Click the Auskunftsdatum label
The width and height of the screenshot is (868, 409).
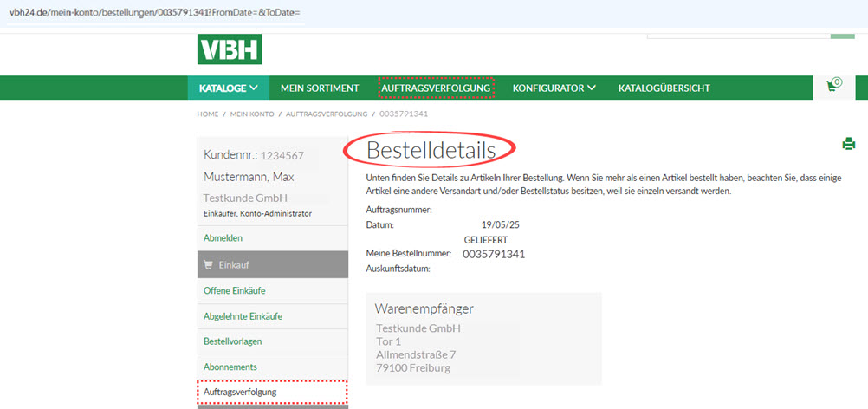tap(398, 269)
